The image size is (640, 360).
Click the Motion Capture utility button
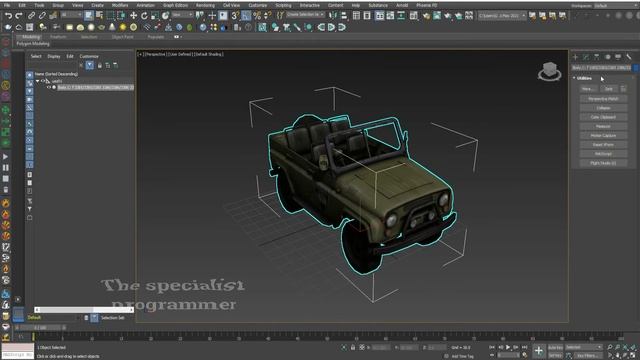point(603,136)
